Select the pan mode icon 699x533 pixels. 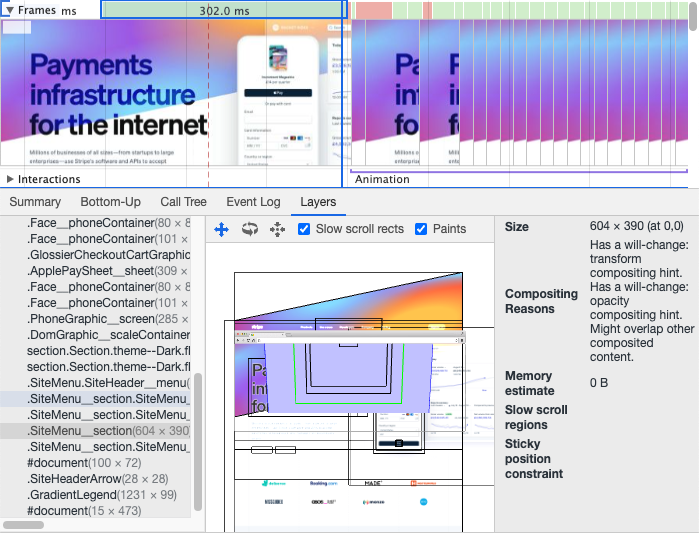point(222,230)
